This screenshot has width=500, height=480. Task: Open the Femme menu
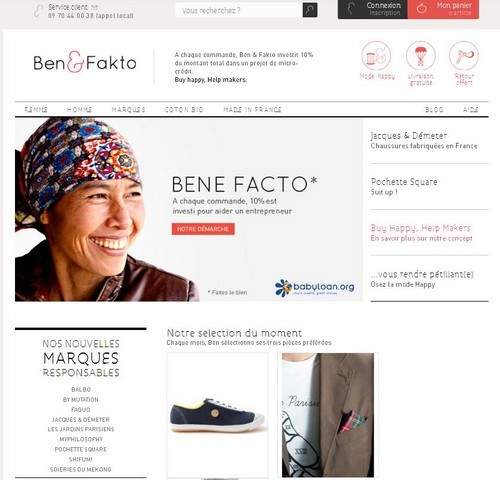pos(36,110)
